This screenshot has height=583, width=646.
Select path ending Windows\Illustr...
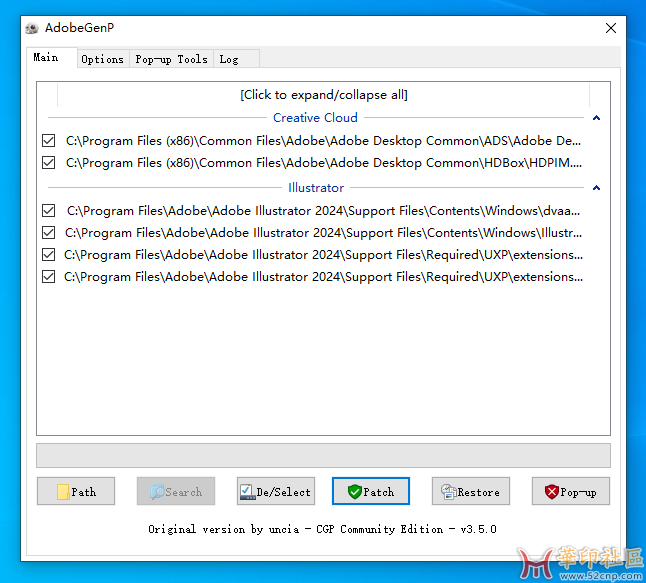coord(323,233)
